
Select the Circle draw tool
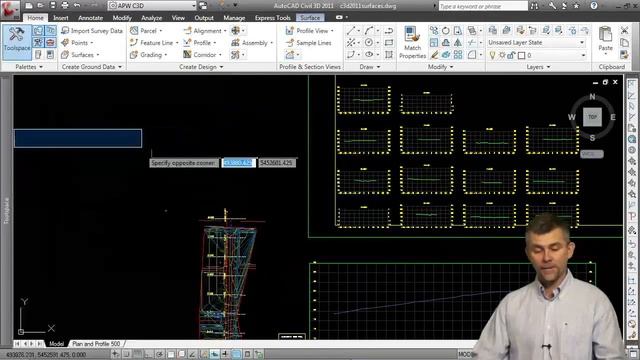point(369,43)
